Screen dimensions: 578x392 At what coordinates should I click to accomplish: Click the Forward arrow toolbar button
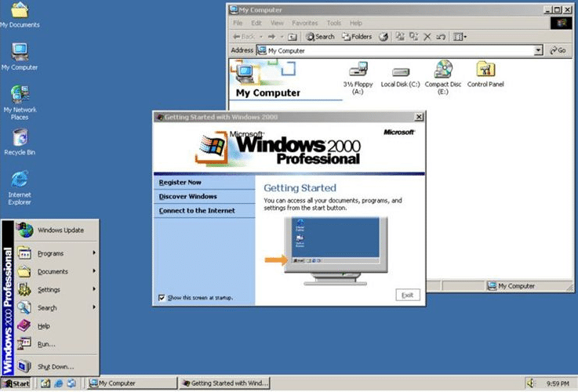point(271,37)
